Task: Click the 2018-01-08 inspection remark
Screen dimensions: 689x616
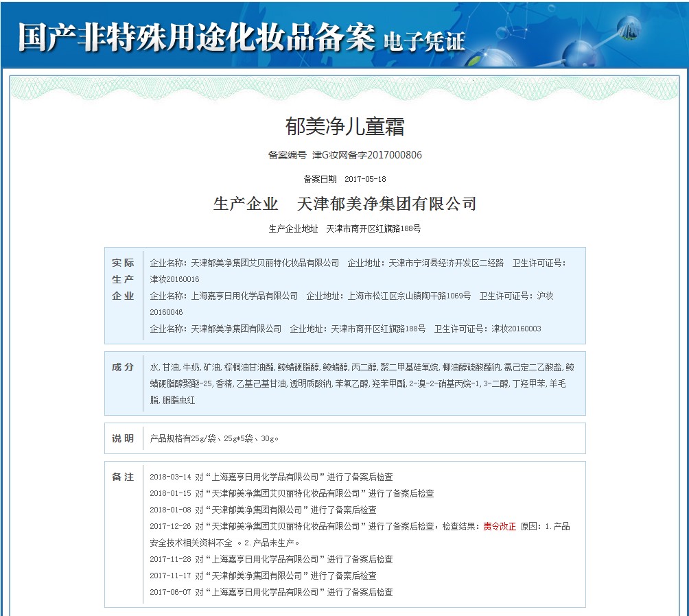Action: 264,510
